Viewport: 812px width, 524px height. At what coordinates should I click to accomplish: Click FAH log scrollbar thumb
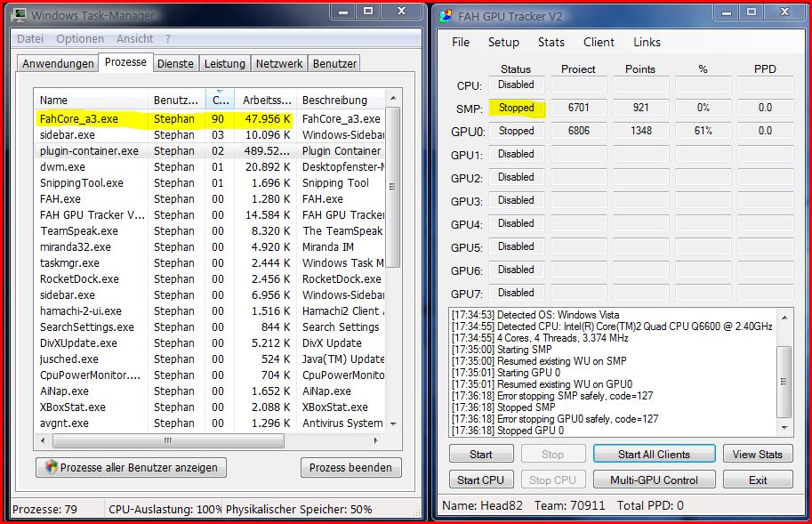coord(784,382)
